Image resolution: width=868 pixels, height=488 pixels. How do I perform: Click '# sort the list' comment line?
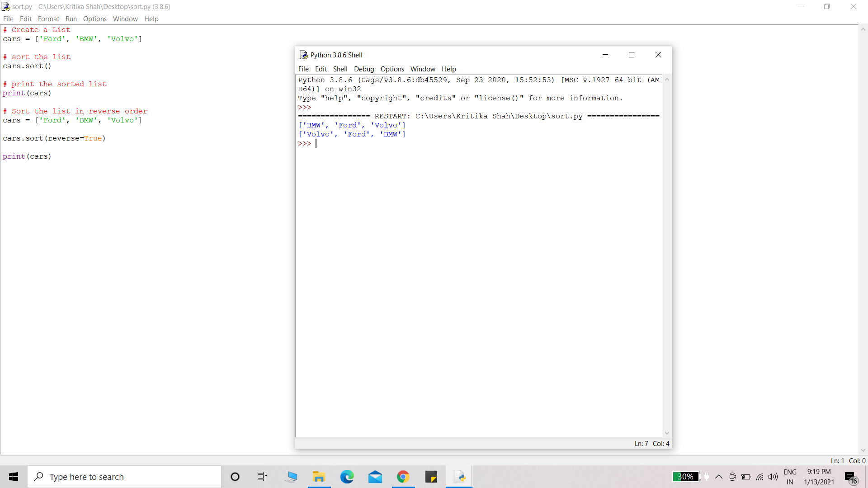(37, 57)
